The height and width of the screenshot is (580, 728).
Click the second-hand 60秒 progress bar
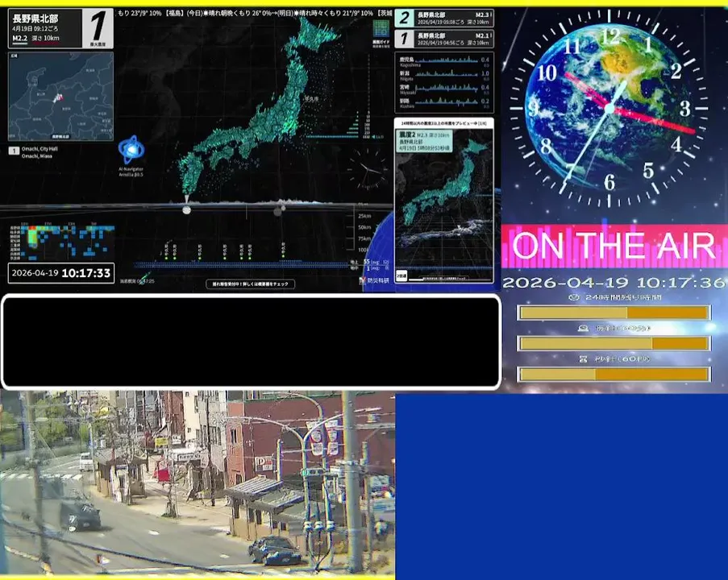[614, 374]
